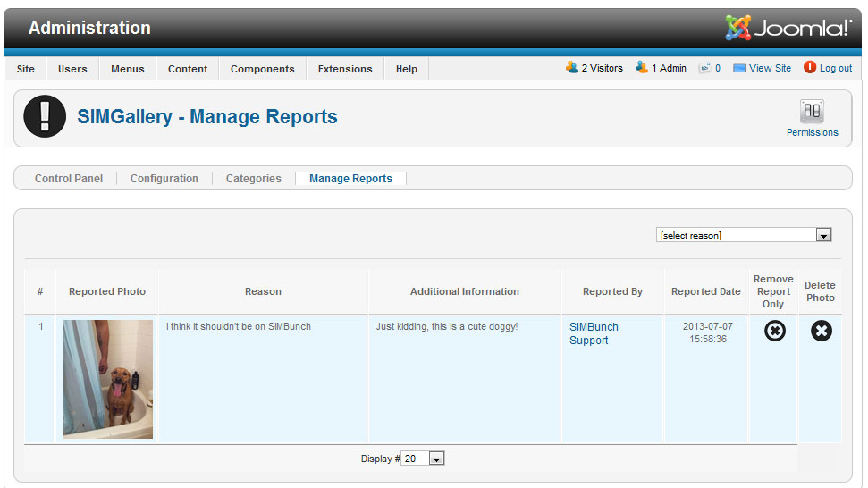The width and height of the screenshot is (868, 488).
Task: Switch to the Categories tab
Action: [254, 178]
